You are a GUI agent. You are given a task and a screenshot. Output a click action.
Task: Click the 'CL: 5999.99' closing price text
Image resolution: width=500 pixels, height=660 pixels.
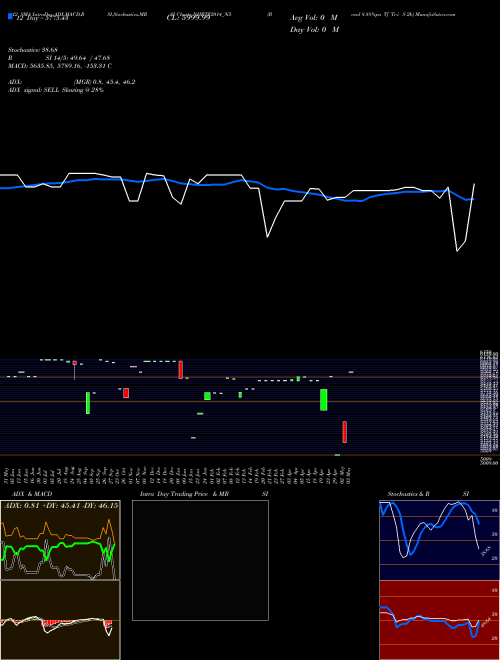pyautogui.click(x=188, y=18)
